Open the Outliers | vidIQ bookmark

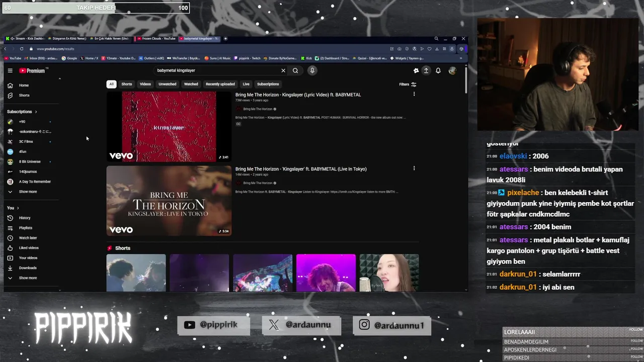[x=151, y=58]
